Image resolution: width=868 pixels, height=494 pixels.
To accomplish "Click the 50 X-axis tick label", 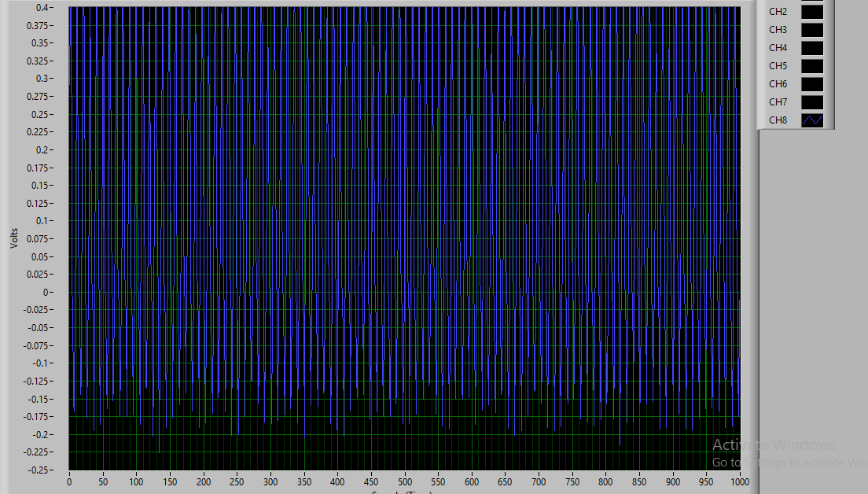I will [103, 482].
